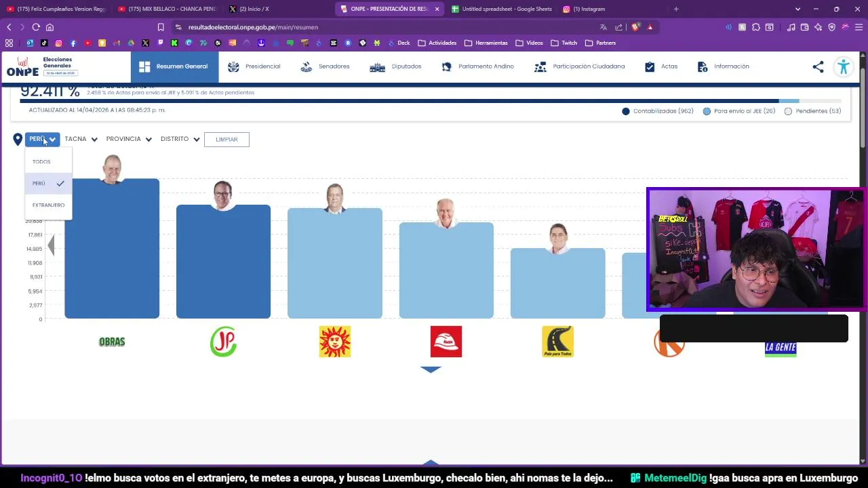The height and width of the screenshot is (488, 868).
Task: Open the accessibility widget icon
Action: 844,66
